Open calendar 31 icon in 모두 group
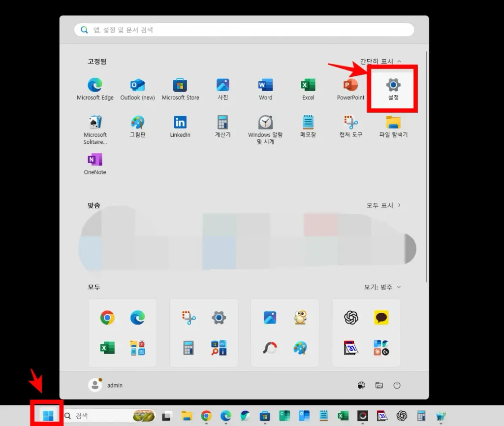504x426 pixels. (x=351, y=348)
